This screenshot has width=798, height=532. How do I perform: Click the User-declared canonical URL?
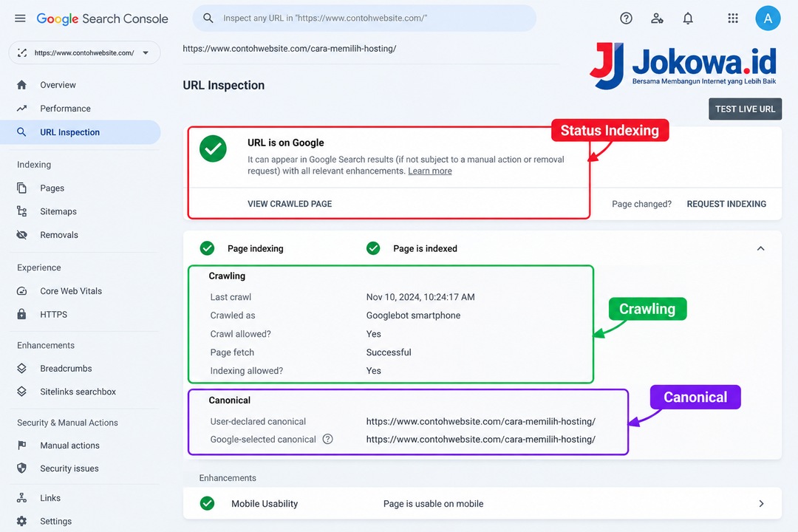[x=481, y=421]
